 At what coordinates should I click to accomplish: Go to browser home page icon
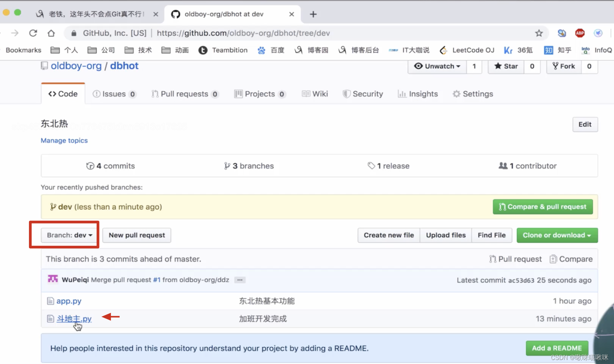[51, 33]
